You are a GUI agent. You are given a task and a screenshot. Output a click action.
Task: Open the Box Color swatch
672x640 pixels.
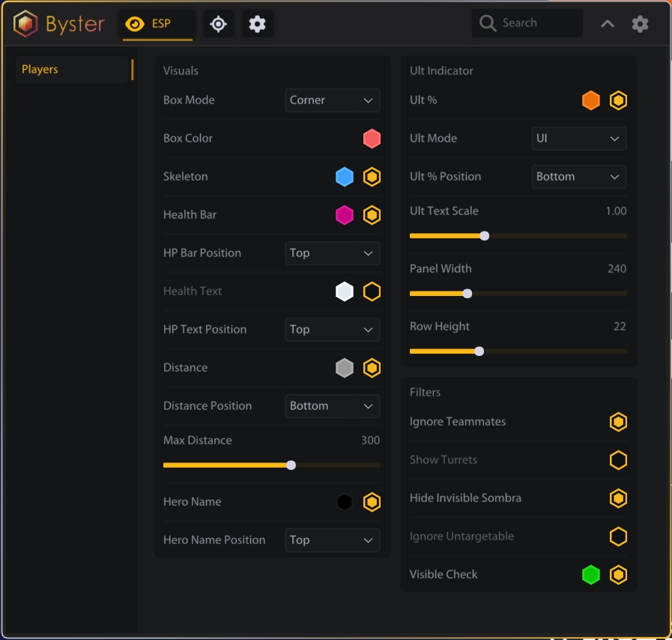pos(372,138)
